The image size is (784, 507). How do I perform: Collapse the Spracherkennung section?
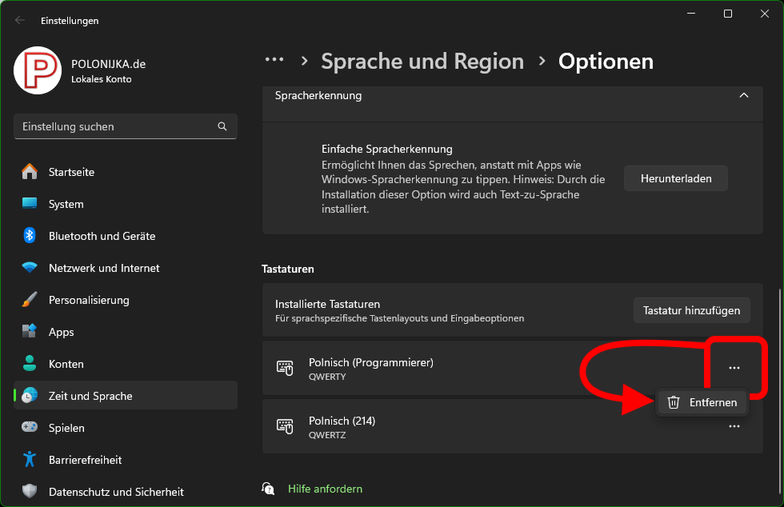pos(743,95)
